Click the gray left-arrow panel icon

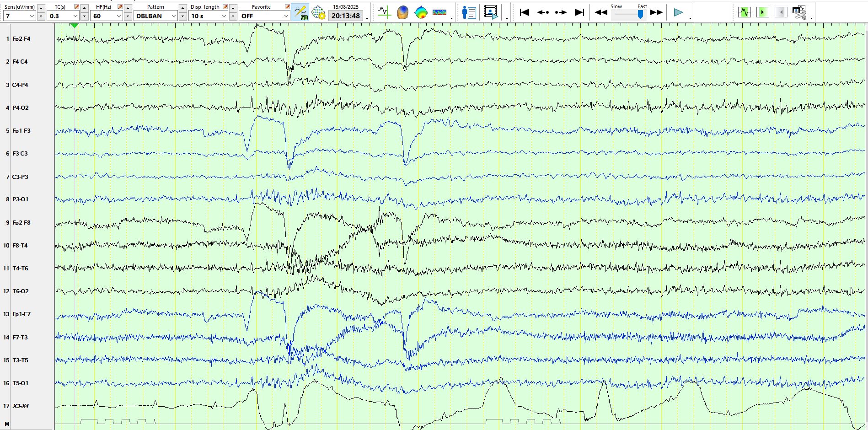pyautogui.click(x=781, y=12)
